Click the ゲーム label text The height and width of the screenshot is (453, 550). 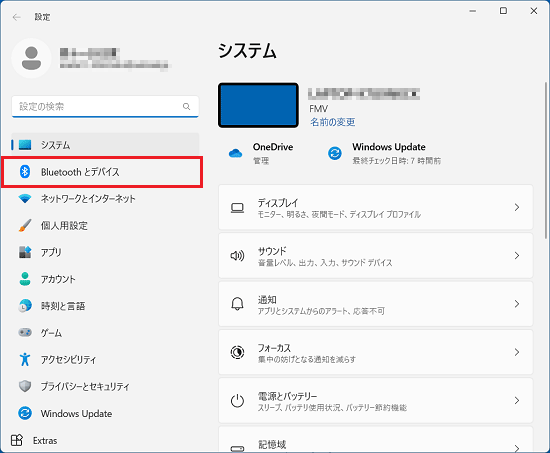(51, 333)
